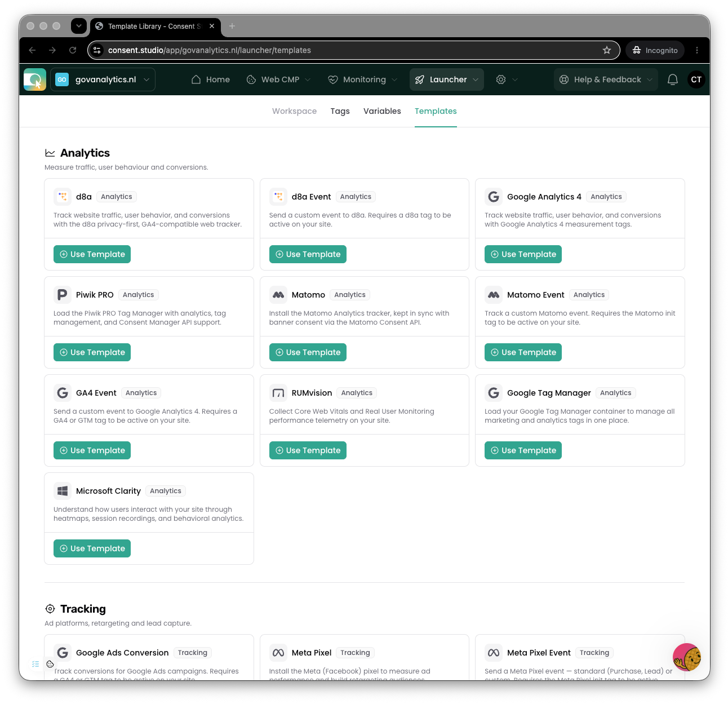Switch to the Workspace tab
This screenshot has width=728, height=704.
click(294, 111)
